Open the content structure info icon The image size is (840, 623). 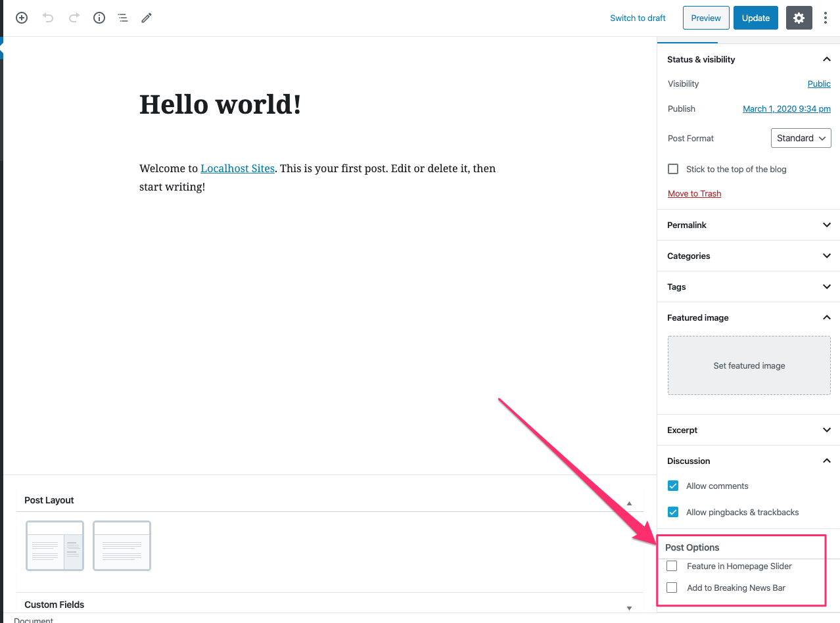(99, 18)
